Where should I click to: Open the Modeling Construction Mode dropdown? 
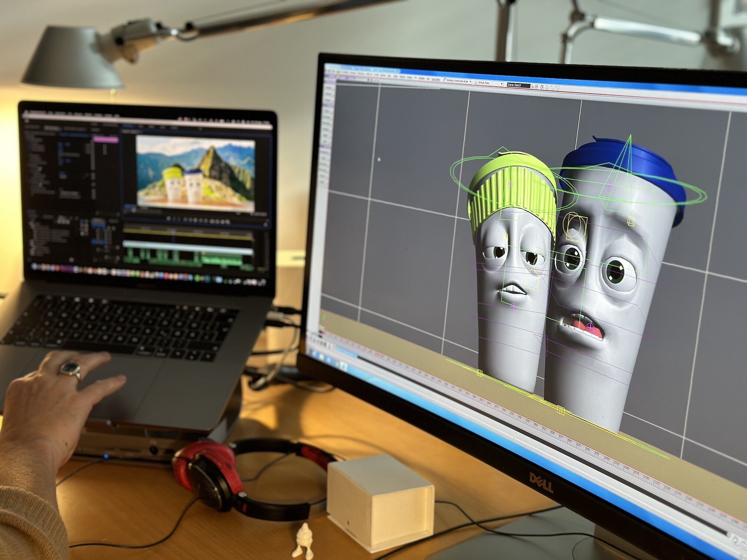pos(457,81)
